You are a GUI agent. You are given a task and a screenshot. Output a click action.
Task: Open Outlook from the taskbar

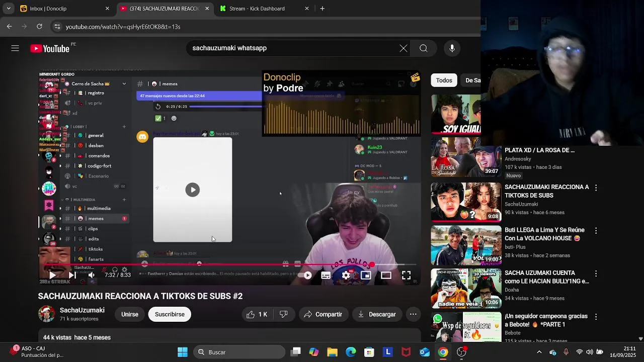click(x=424, y=352)
